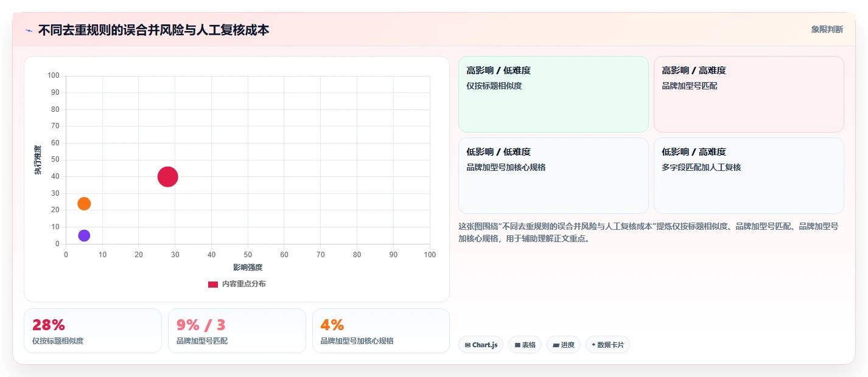Click the icon inside the Chart.js chip
Image resolution: width=868 pixels, height=377 pixels.
tap(467, 345)
